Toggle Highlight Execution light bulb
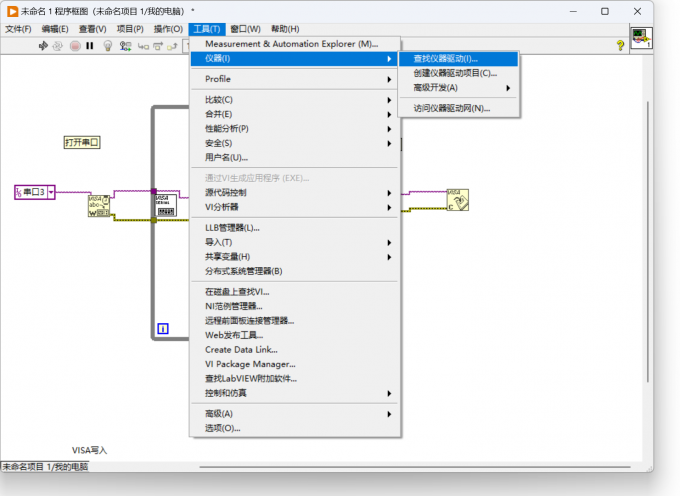 (108, 46)
